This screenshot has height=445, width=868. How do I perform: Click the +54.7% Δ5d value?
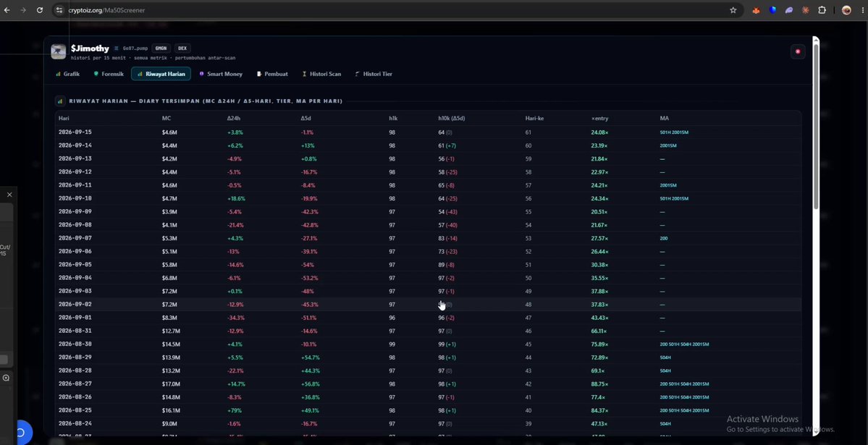pos(310,357)
